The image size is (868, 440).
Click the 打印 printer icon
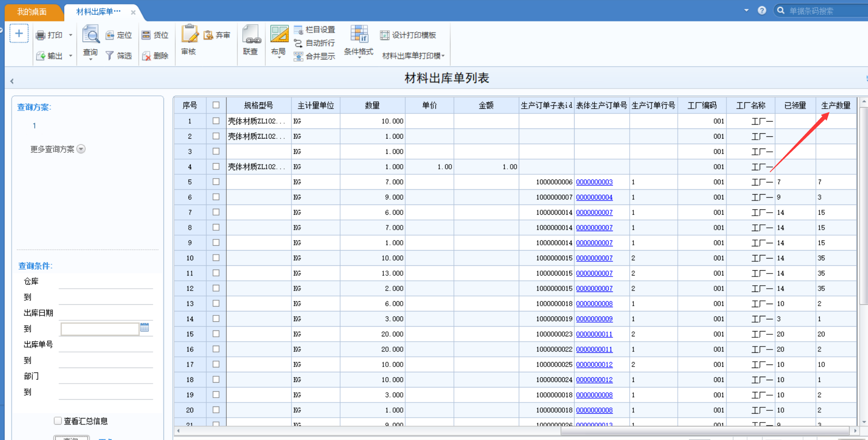(40, 35)
